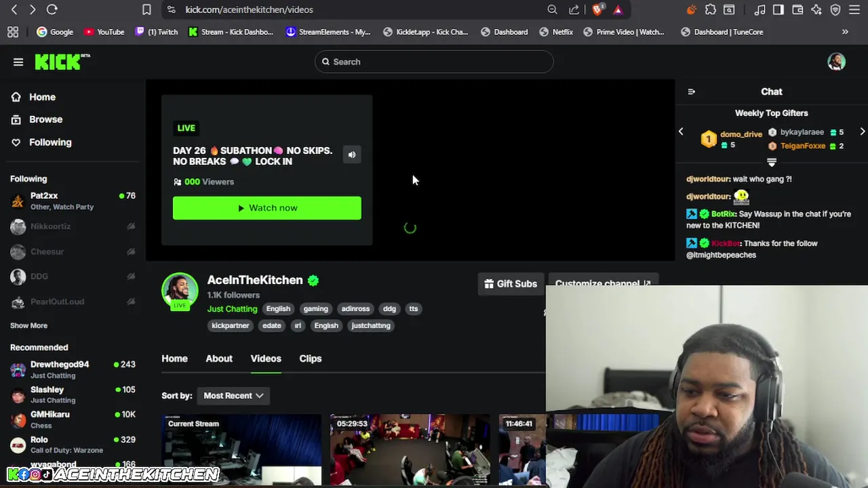Open Brave Wallet icon
Viewport: 868px width, 488px height.
point(797,9)
